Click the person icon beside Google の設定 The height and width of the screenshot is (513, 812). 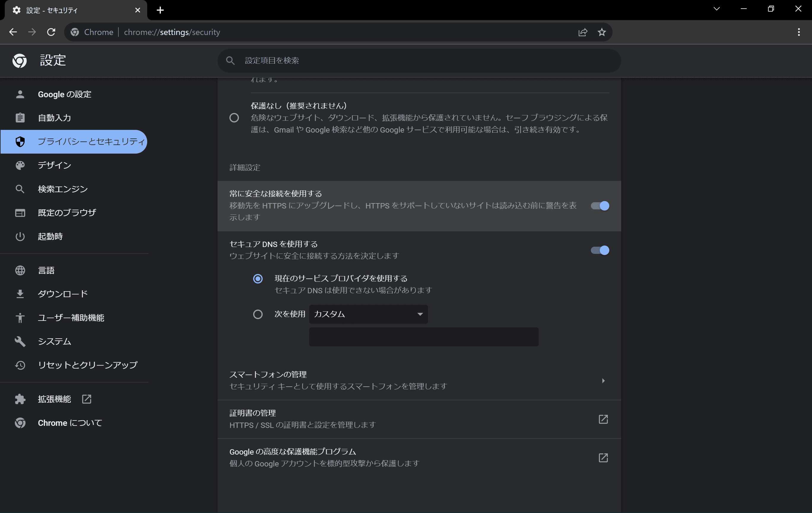[20, 94]
